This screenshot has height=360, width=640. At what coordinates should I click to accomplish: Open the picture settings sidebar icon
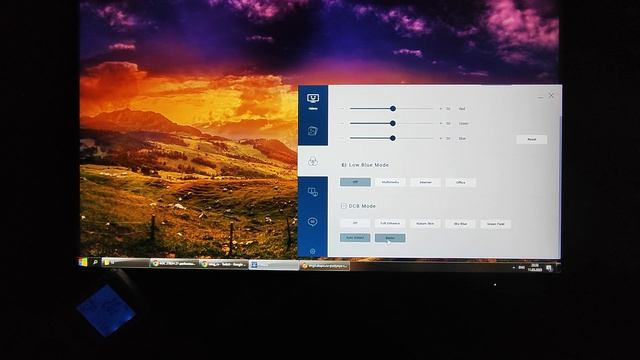(x=313, y=131)
